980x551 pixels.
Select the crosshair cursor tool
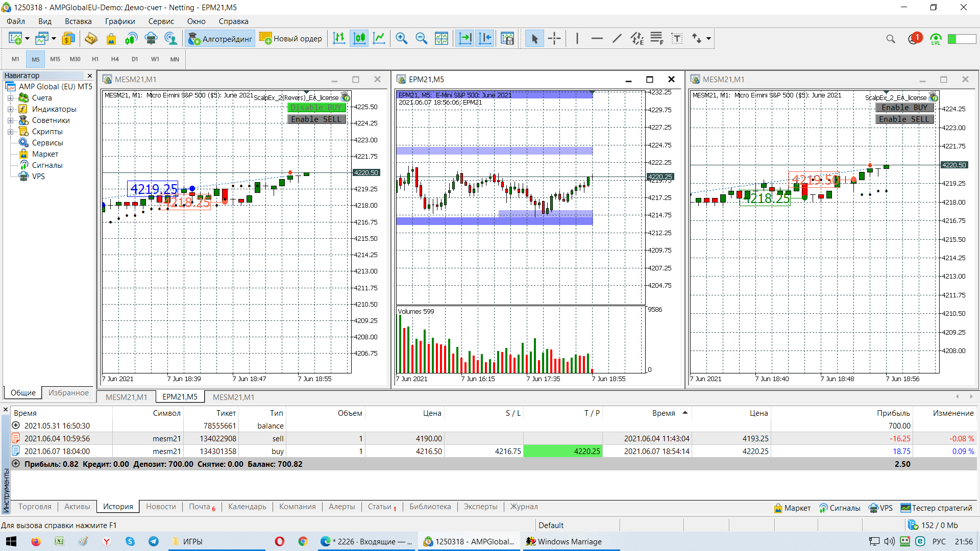point(554,39)
